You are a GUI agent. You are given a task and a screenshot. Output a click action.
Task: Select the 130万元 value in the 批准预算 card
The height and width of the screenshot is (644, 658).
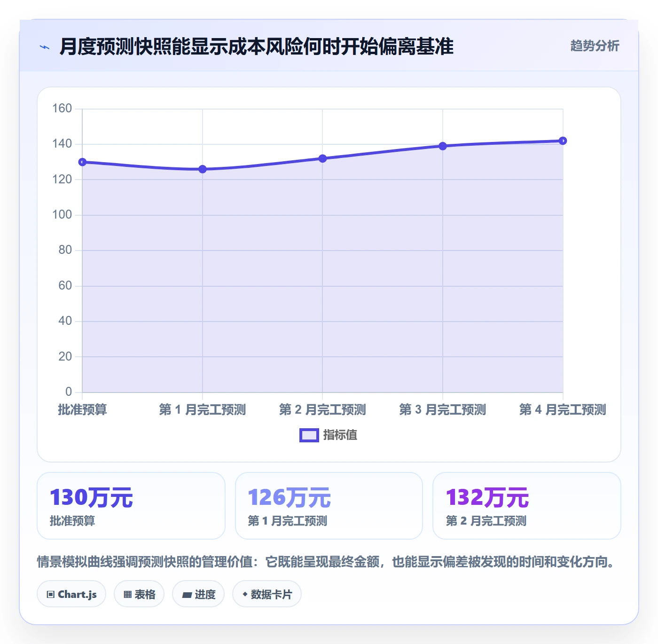click(92, 497)
